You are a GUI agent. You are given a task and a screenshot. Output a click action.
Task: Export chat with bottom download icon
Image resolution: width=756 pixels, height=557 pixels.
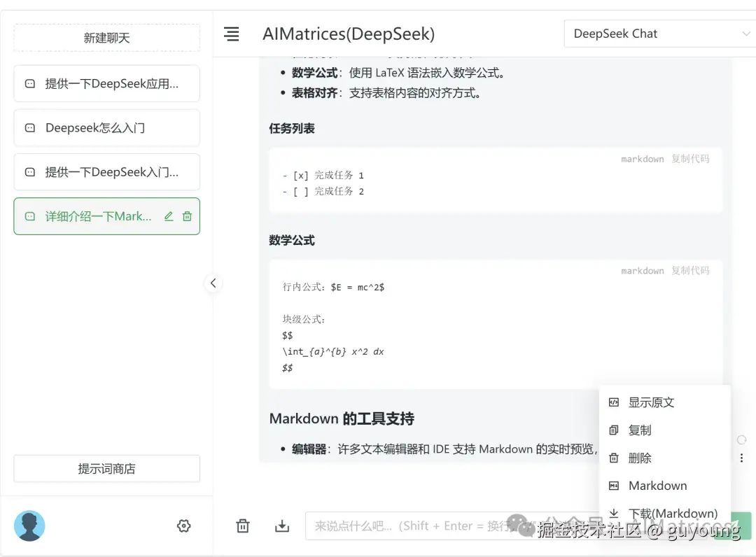282,526
